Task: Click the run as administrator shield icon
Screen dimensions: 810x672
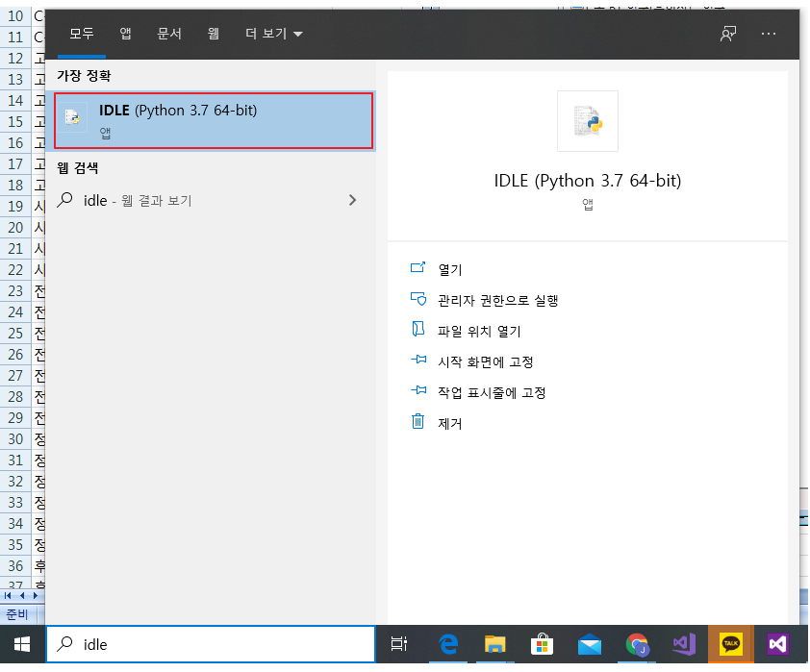Action: [x=418, y=298]
